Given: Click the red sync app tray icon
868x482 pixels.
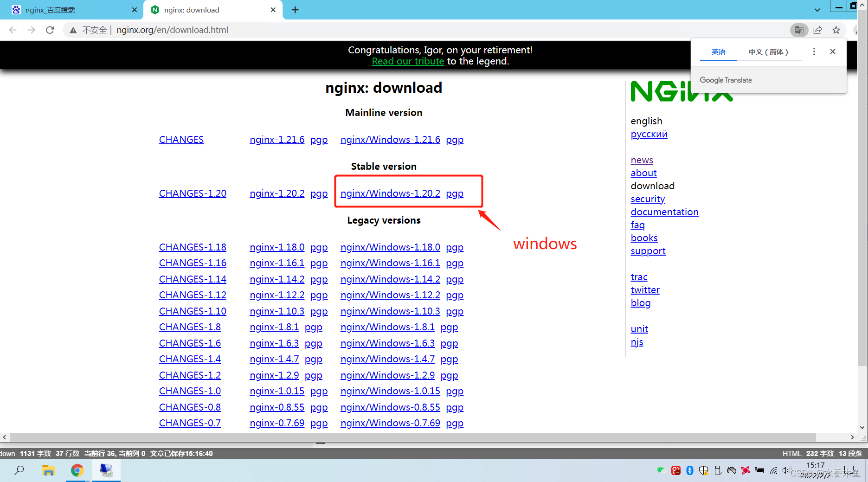Looking at the screenshot, I should pos(676,470).
